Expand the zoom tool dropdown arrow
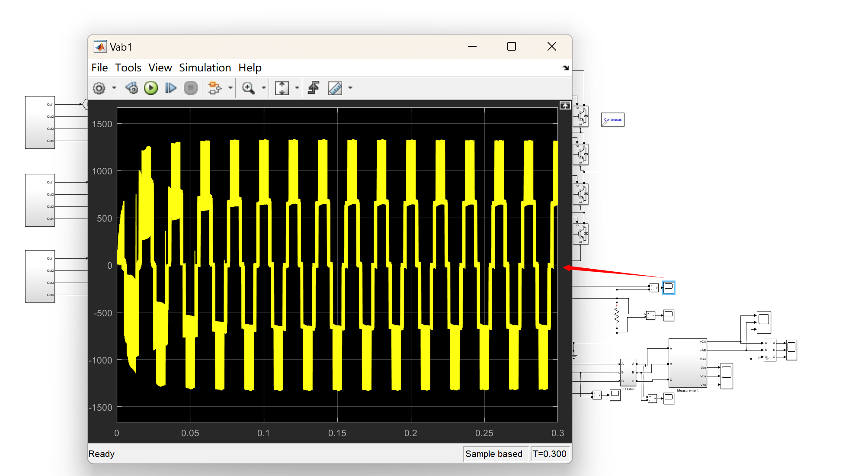The width and height of the screenshot is (868, 476). coord(263,88)
